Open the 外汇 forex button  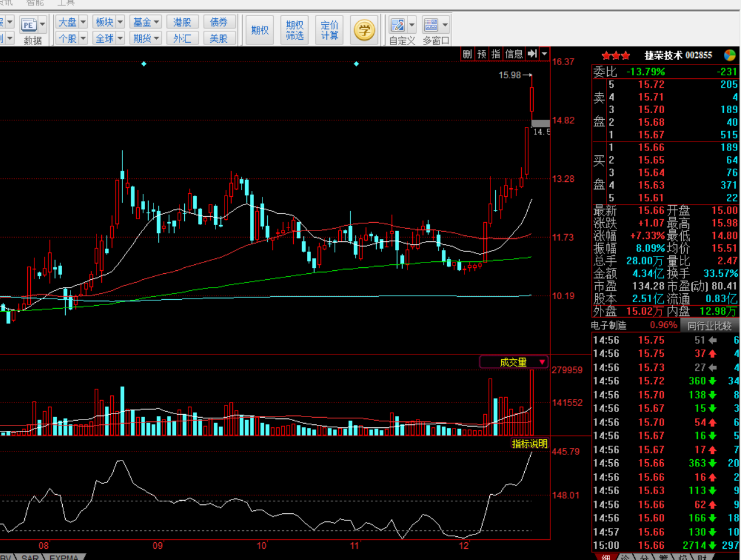click(182, 39)
